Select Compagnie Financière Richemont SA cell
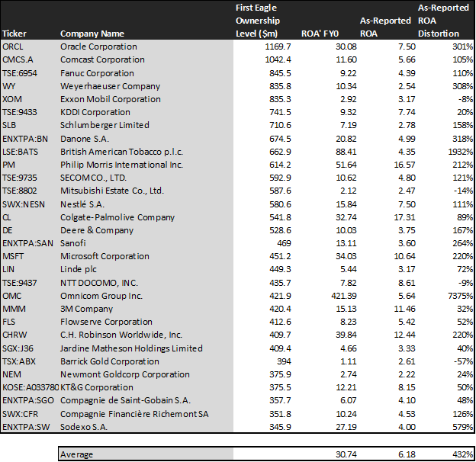The width and height of the screenshot is (476, 462). pyautogui.click(x=134, y=414)
